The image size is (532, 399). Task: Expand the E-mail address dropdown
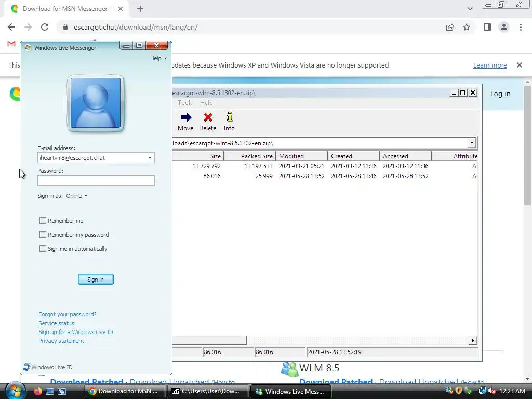tap(150, 158)
